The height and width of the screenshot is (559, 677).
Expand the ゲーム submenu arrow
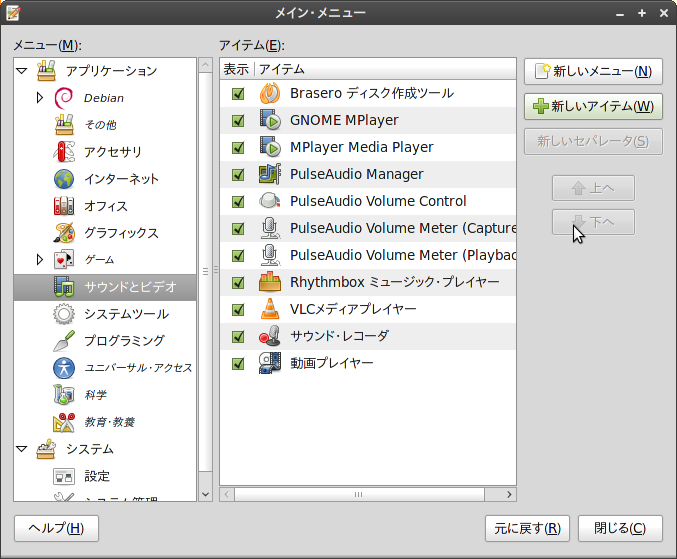(x=40, y=259)
